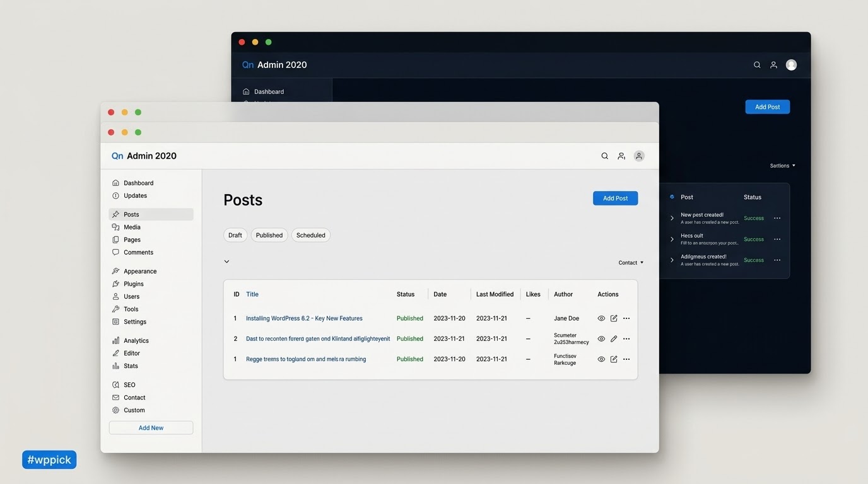Open the Settions dropdown in the dark window

[x=782, y=166]
